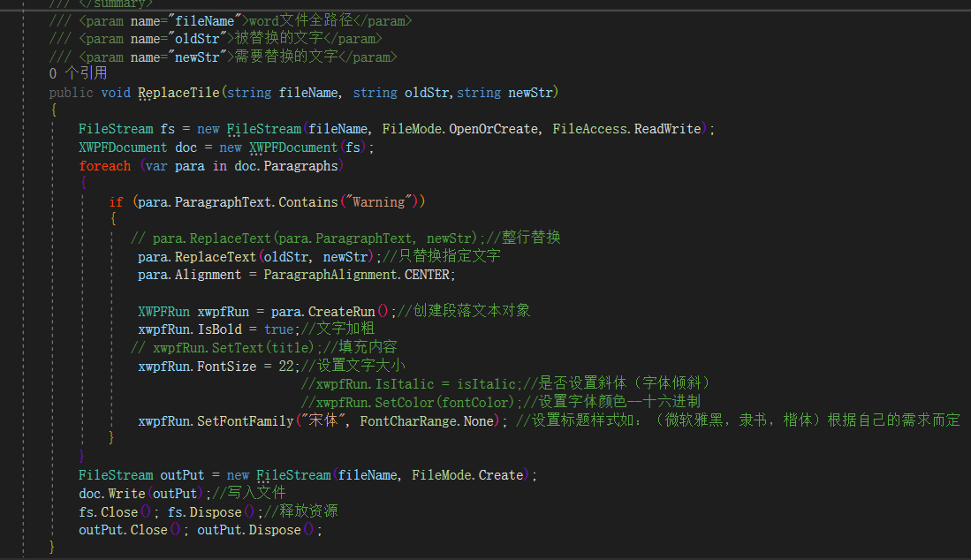Click the "true" literal
The image size is (971, 560).
pyautogui.click(x=278, y=329)
